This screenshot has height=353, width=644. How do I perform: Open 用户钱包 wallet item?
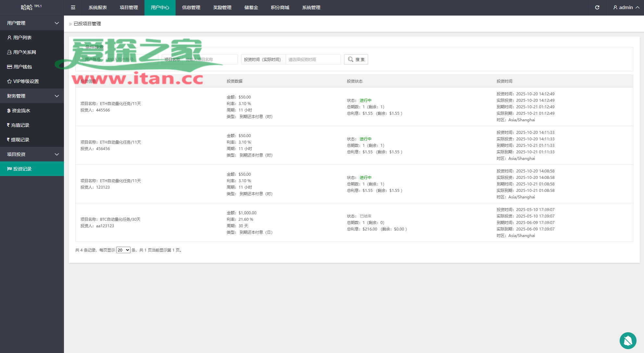coord(22,67)
